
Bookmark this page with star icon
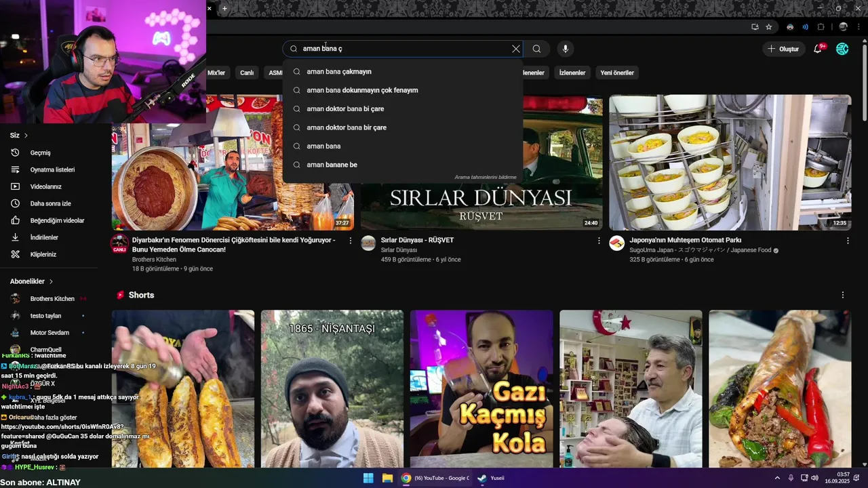click(x=769, y=27)
